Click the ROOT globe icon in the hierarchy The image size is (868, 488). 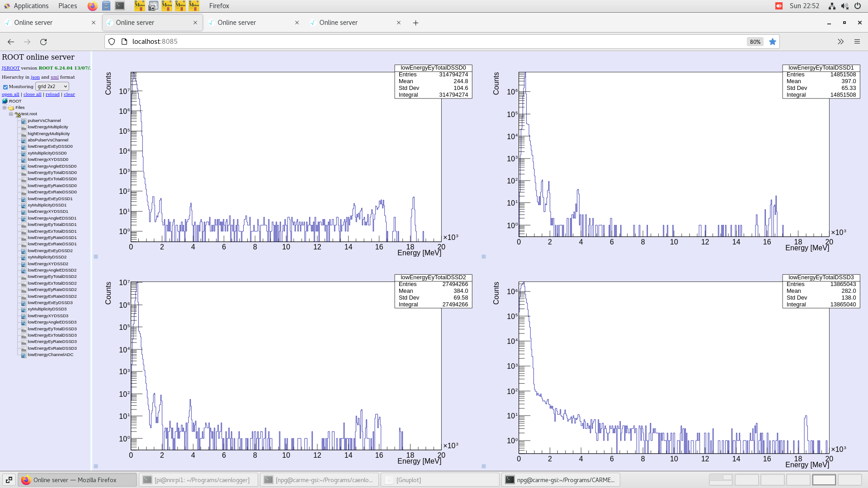pyautogui.click(x=5, y=101)
